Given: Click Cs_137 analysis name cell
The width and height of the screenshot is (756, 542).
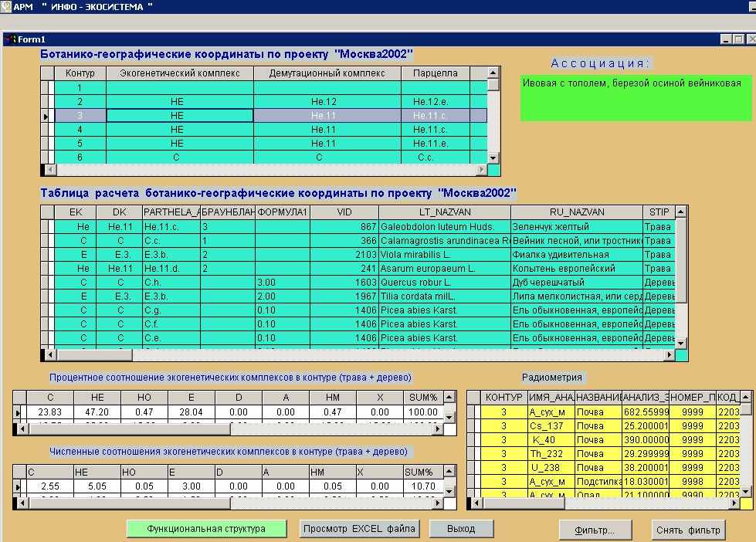Looking at the screenshot, I should 551,426.
